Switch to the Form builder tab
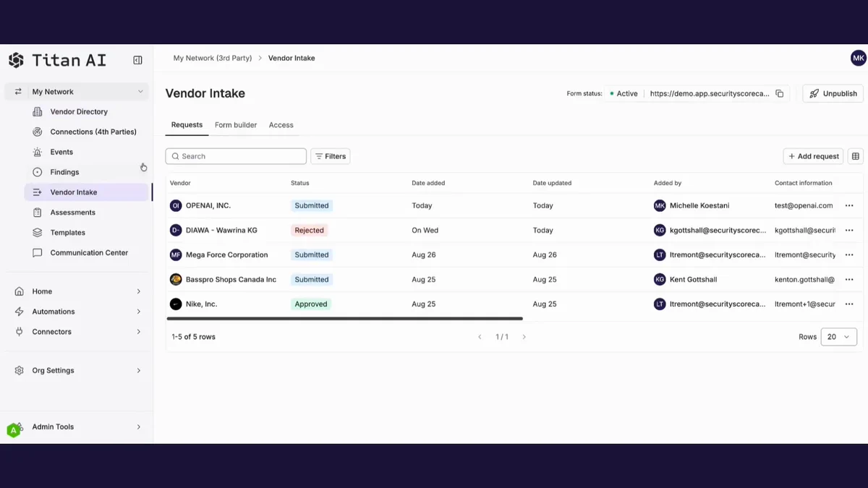 (236, 125)
